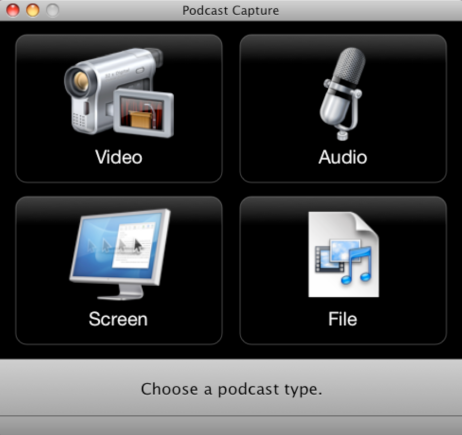
Task: Click the Podcast Capture title bar text
Action: pyautogui.click(x=231, y=10)
